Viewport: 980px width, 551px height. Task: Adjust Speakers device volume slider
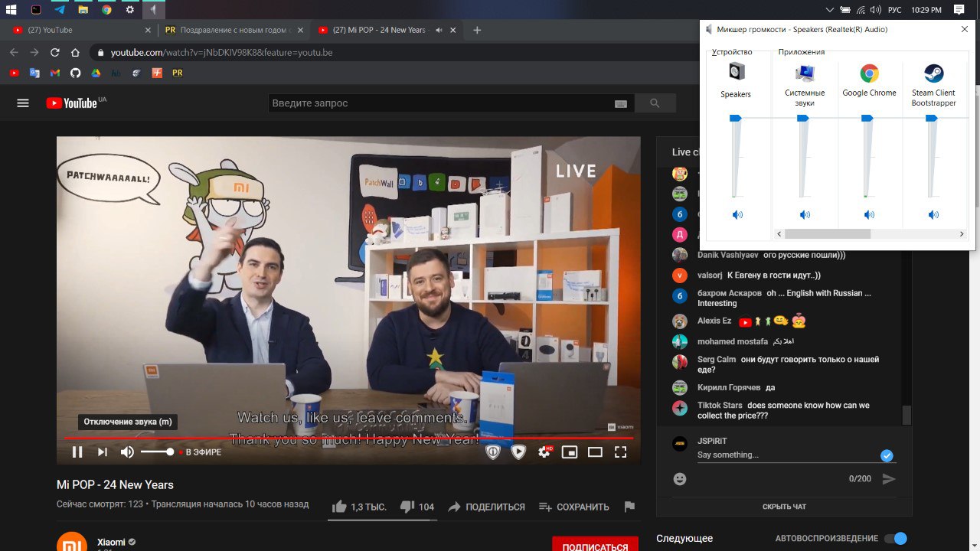(736, 118)
